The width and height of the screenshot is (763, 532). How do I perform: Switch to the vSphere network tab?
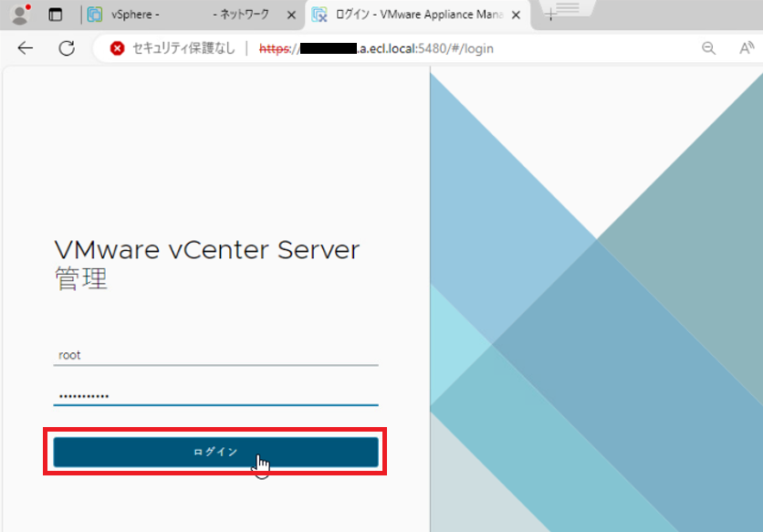190,15
